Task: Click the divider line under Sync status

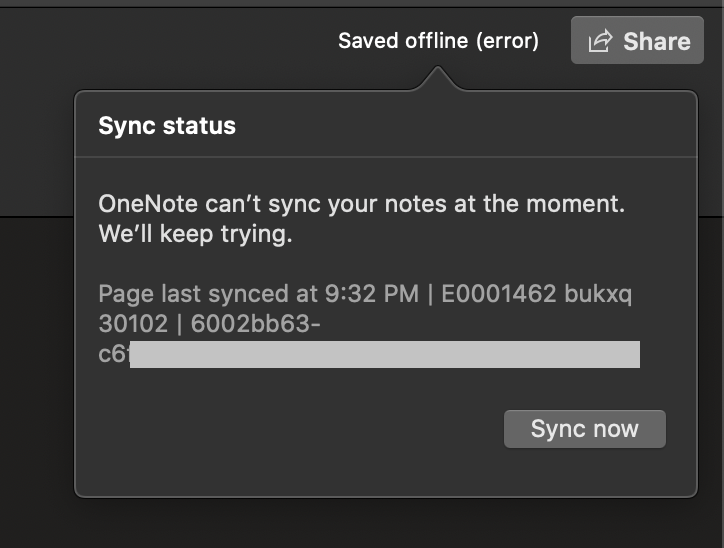Action: (x=386, y=157)
